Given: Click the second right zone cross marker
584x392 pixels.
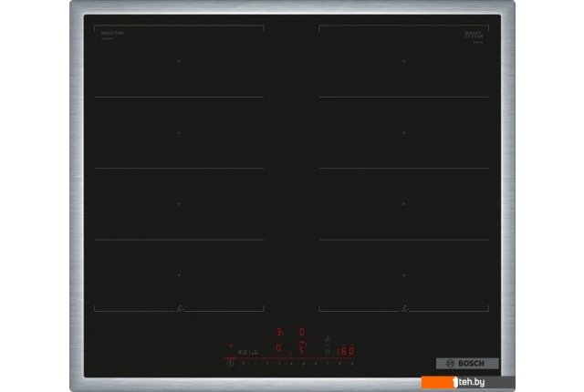Looking at the screenshot, I should point(403,133).
